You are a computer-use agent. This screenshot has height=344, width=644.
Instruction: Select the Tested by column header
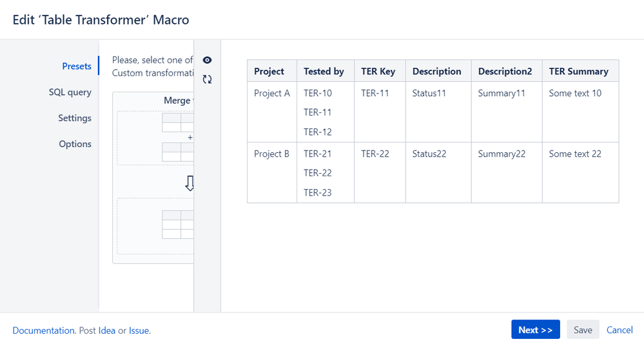coord(324,72)
